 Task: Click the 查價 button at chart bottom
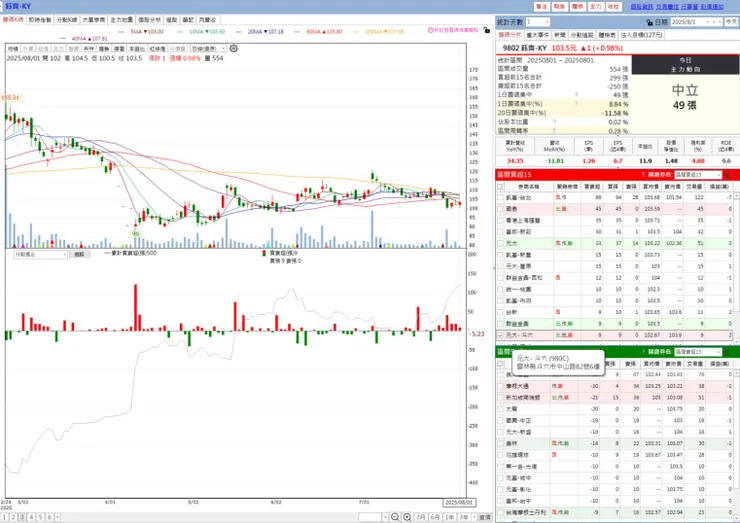[485, 517]
